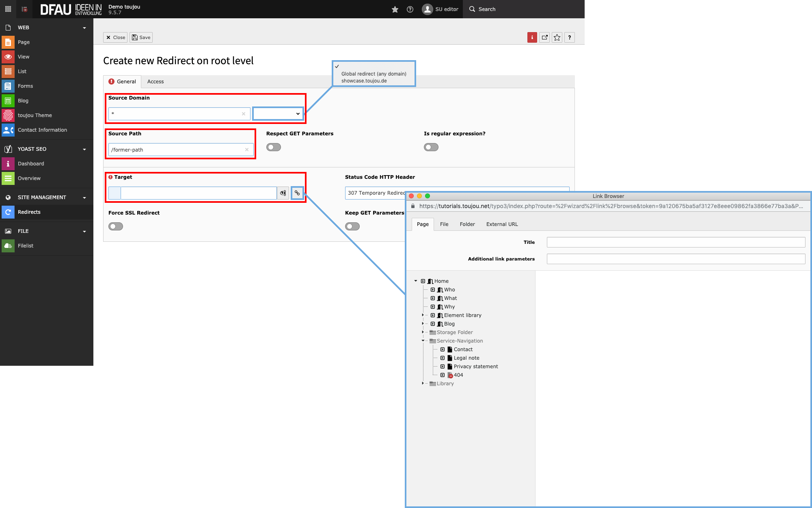Switch to the Access tab
Image resolution: width=812 pixels, height=508 pixels.
155,81
